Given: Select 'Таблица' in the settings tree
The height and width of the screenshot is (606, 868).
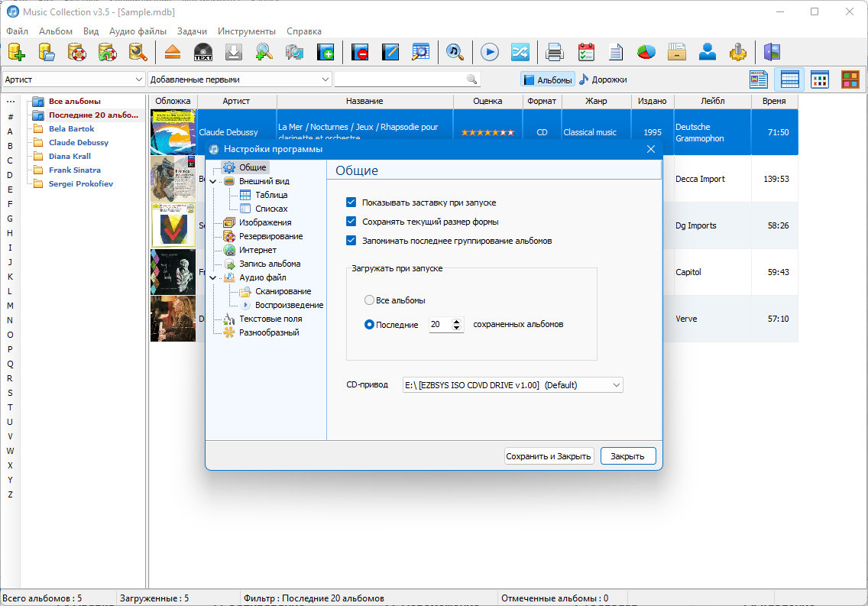Looking at the screenshot, I should tap(271, 195).
